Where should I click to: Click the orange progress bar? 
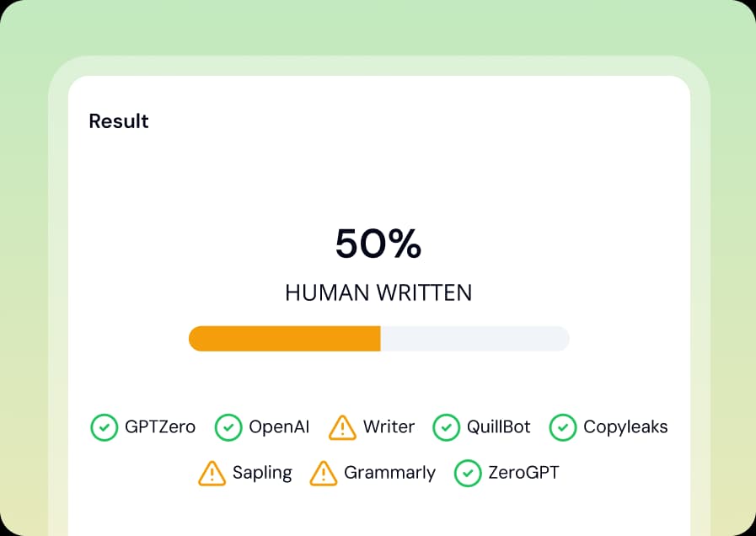point(287,338)
